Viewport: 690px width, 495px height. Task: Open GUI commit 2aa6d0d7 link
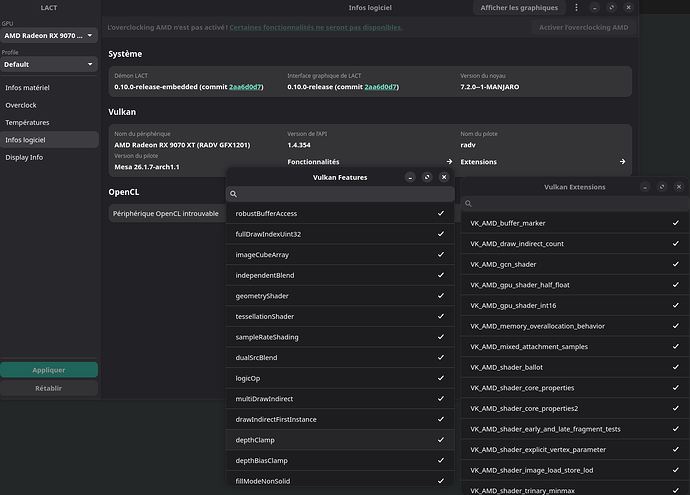click(x=381, y=87)
